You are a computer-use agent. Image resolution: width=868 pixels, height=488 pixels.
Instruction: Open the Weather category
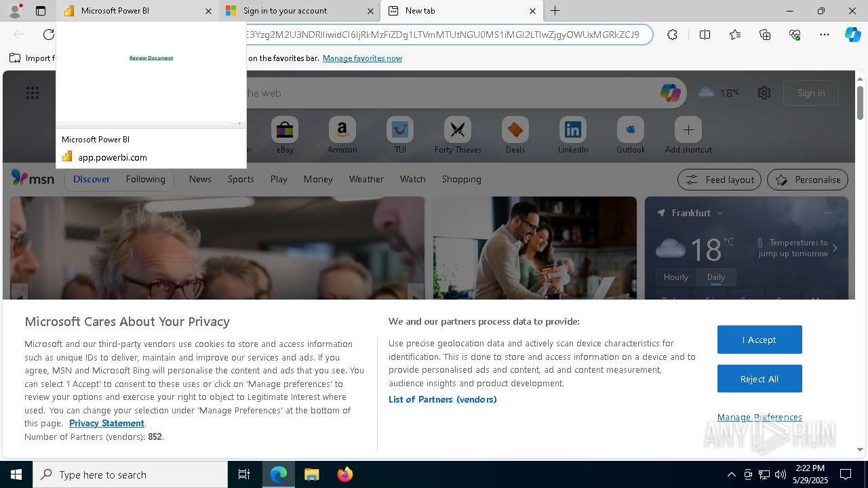pyautogui.click(x=366, y=179)
